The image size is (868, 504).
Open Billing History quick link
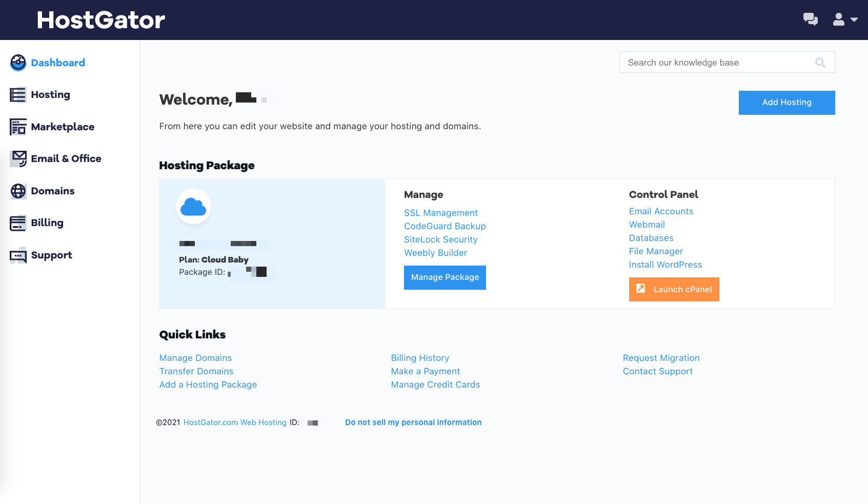point(420,358)
